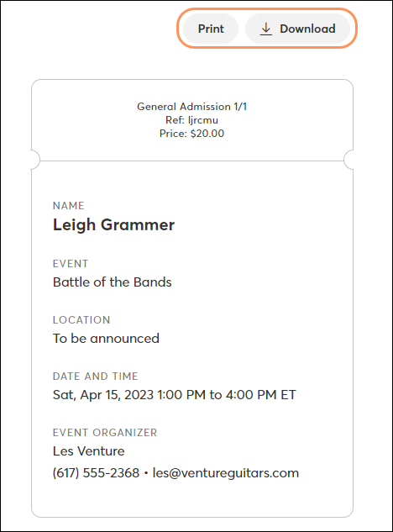Click the LOCATION field label

(81, 320)
